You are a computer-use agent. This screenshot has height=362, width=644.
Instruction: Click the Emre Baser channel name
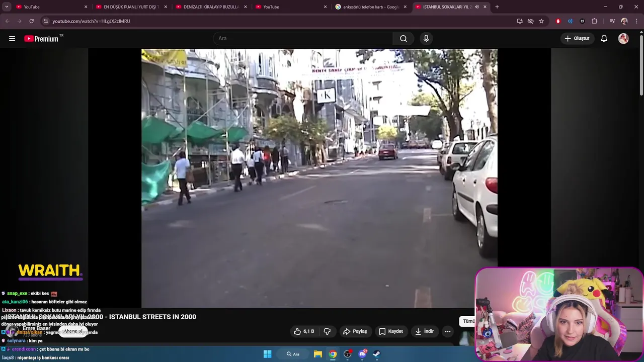(36, 328)
